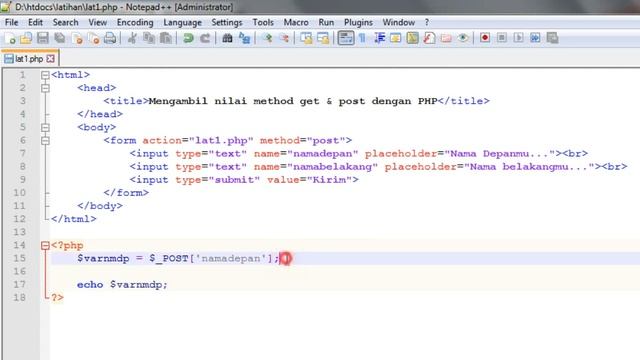This screenshot has height=360, width=640.
Task: Open the Run menu
Action: coord(326,22)
